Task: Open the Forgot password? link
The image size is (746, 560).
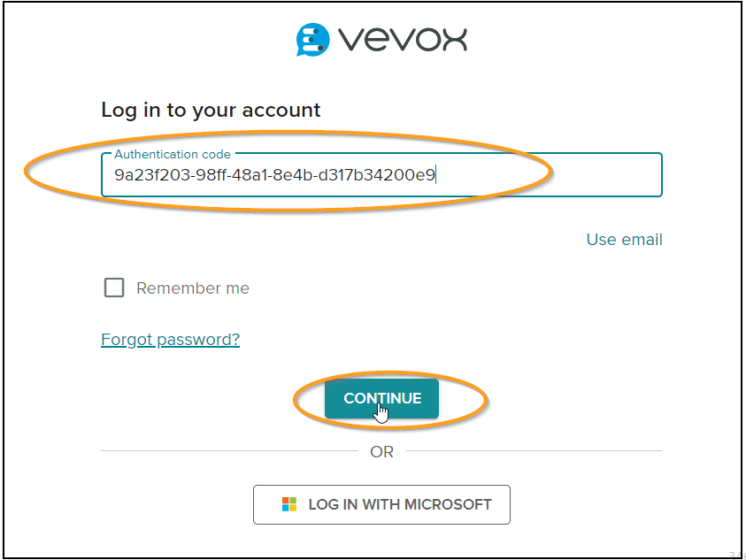Action: [x=170, y=340]
